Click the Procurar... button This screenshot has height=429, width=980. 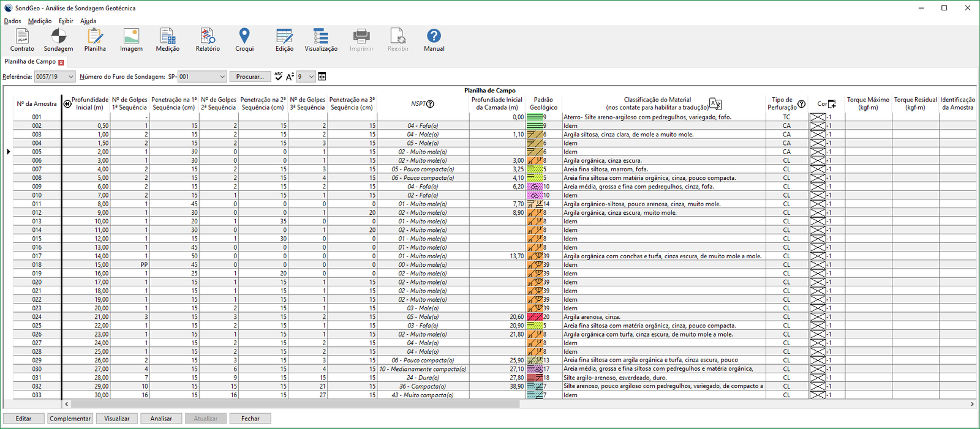[250, 76]
